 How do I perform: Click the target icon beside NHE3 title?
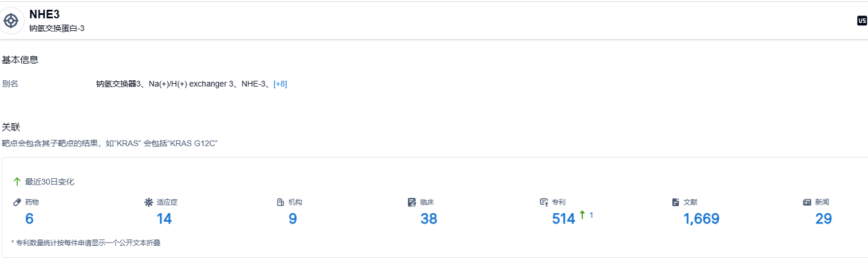point(11,21)
